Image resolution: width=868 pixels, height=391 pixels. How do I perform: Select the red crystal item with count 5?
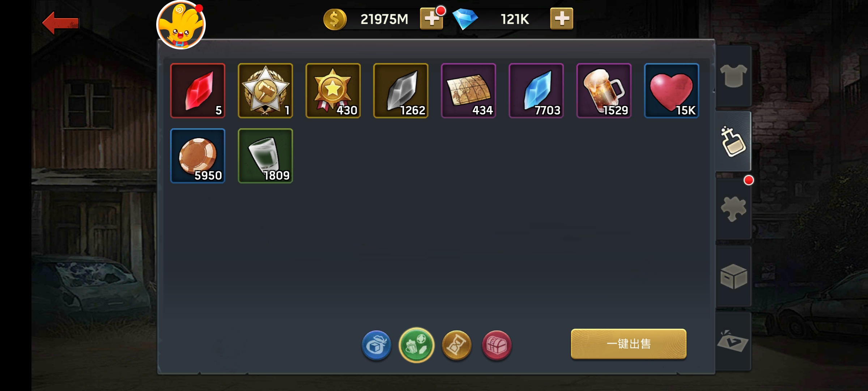[x=198, y=91]
